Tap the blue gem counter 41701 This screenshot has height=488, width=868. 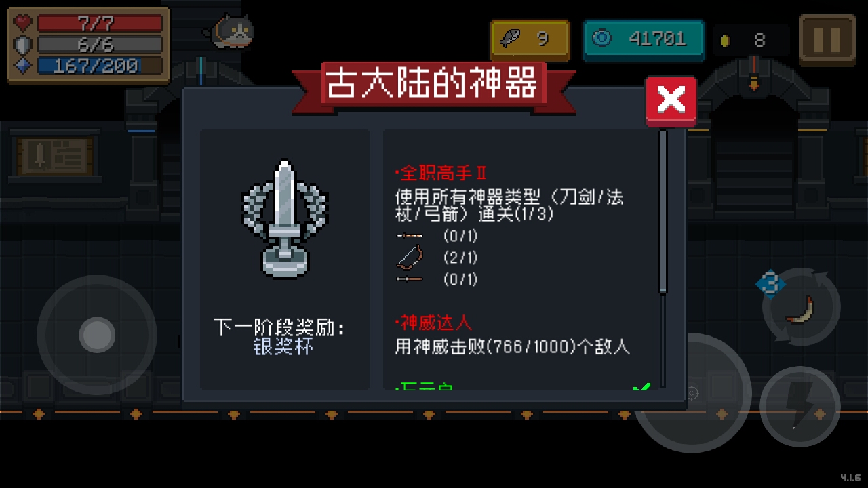click(x=645, y=39)
